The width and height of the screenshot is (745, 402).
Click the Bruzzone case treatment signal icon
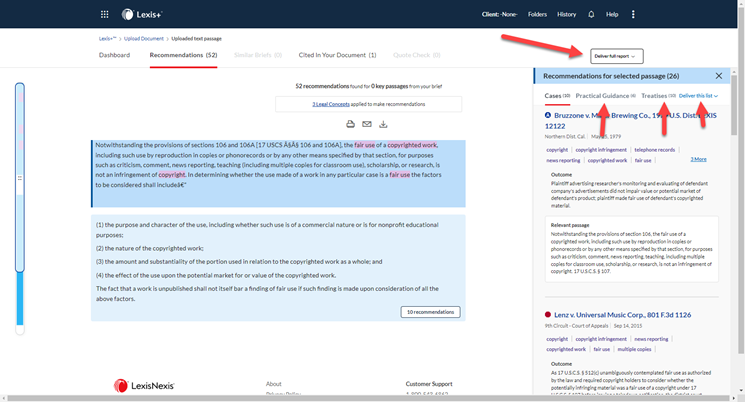coord(548,115)
